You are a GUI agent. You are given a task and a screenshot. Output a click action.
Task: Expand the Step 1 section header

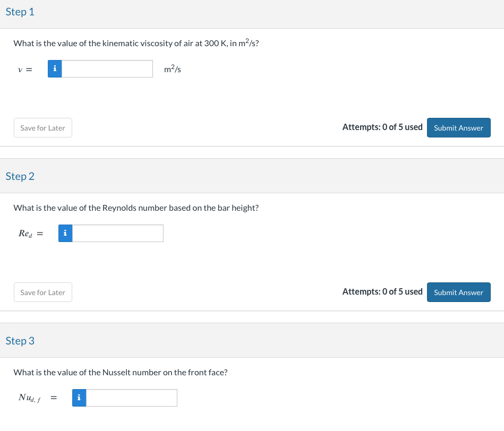pos(20,12)
